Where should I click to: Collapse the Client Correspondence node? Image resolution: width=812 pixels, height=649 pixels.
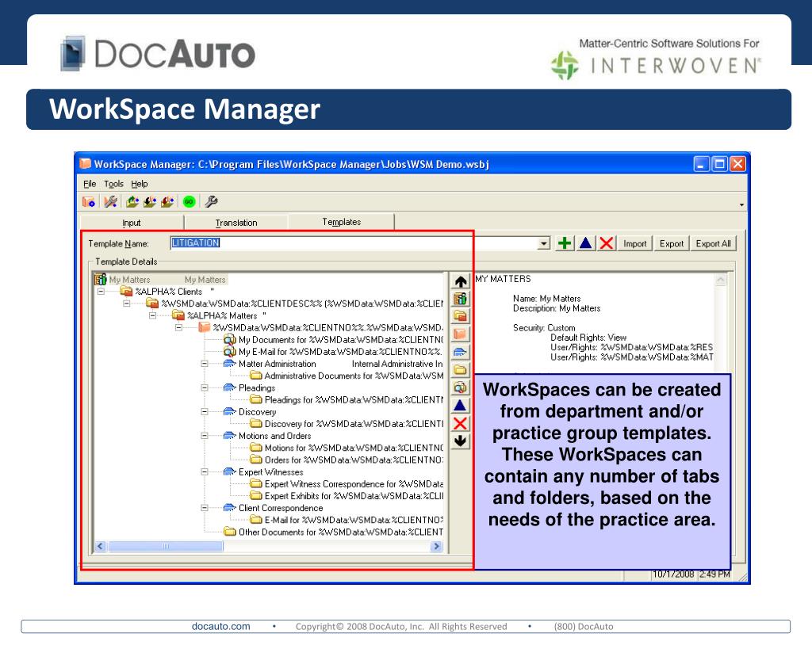[x=205, y=508]
